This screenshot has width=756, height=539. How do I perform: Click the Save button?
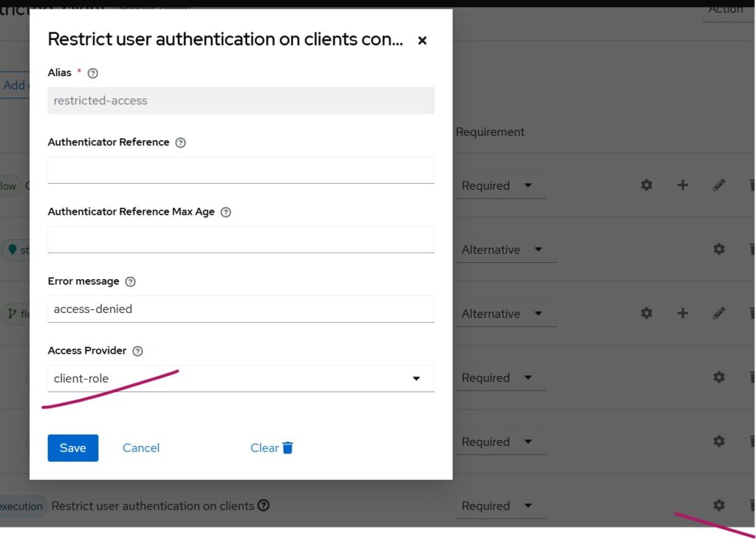point(73,448)
